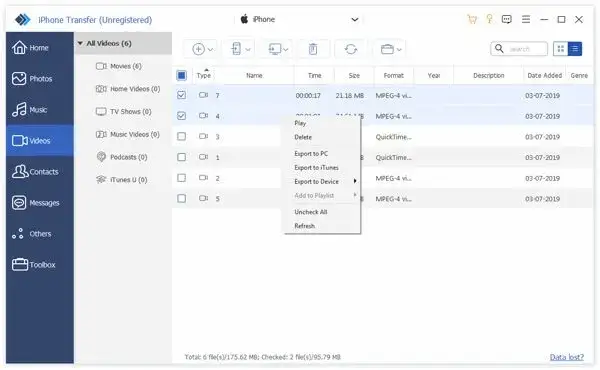Click into the search input field
This screenshot has height=370, width=600.
(x=526, y=49)
